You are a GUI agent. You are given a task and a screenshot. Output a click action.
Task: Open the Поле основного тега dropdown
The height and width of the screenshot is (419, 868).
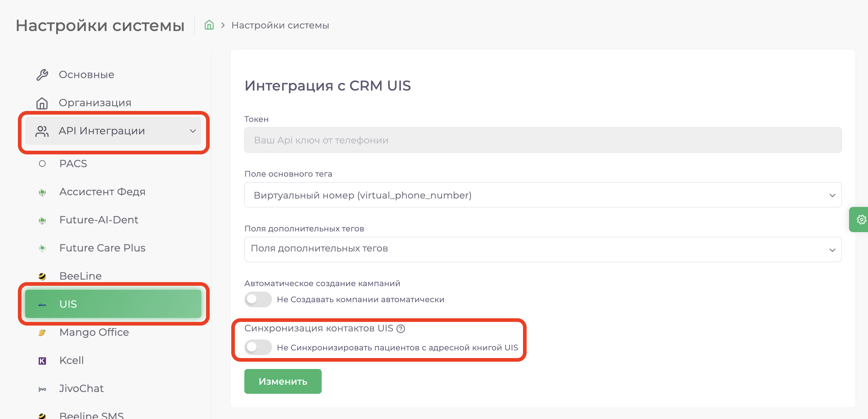[543, 195]
